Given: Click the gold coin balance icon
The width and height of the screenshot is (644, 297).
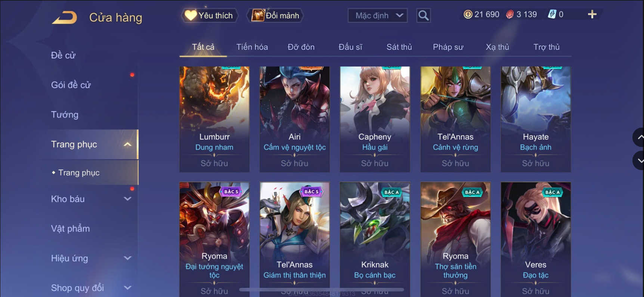Looking at the screenshot, I should pos(468,15).
